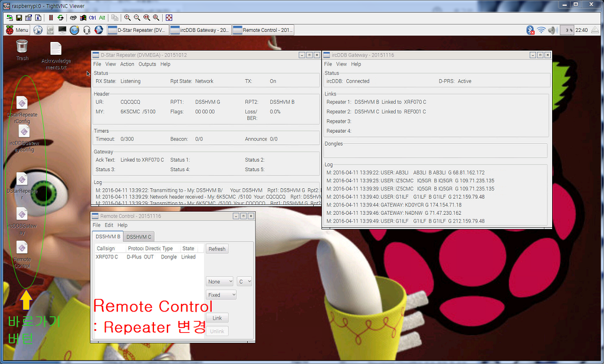Select the ircDDBGatewayConfig desktop shortcut
The width and height of the screenshot is (604, 364).
(x=24, y=139)
